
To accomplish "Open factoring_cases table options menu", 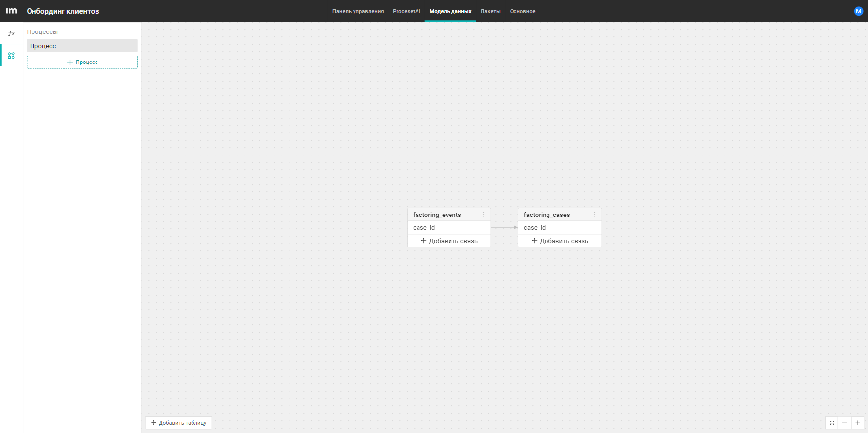I will click(595, 215).
